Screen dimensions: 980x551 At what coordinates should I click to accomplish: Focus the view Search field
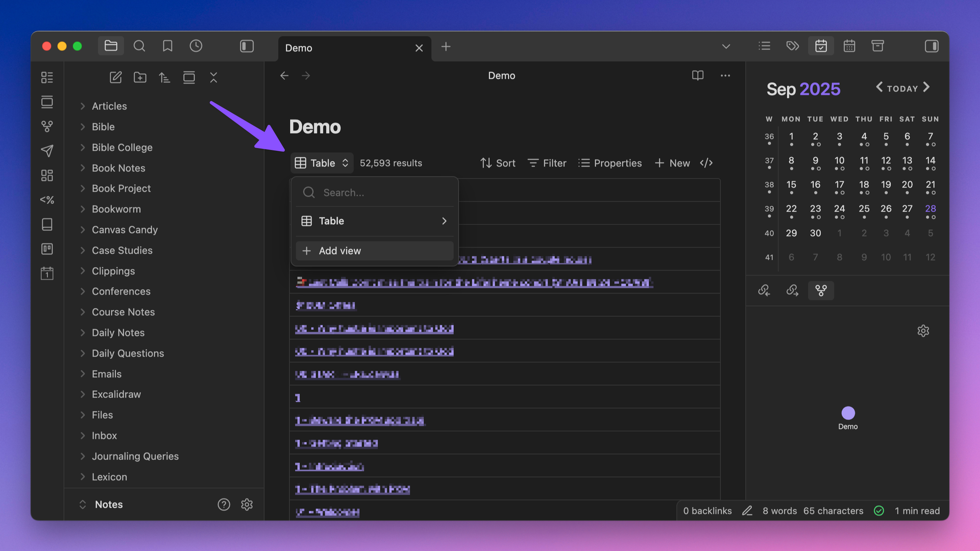coord(375,192)
